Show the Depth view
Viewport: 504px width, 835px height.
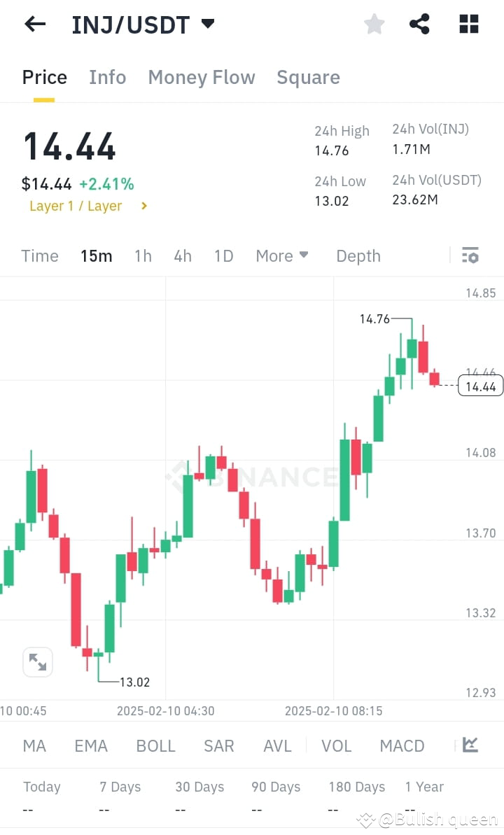pyautogui.click(x=358, y=255)
